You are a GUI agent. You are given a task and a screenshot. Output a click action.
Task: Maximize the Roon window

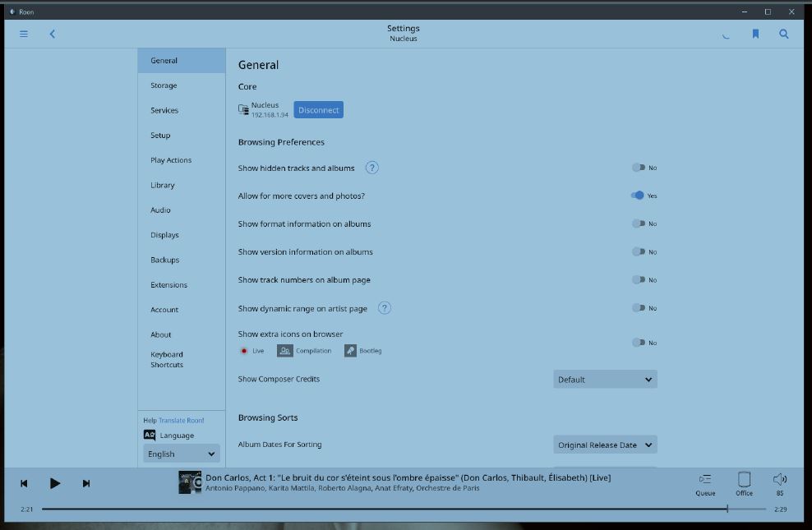tap(768, 12)
